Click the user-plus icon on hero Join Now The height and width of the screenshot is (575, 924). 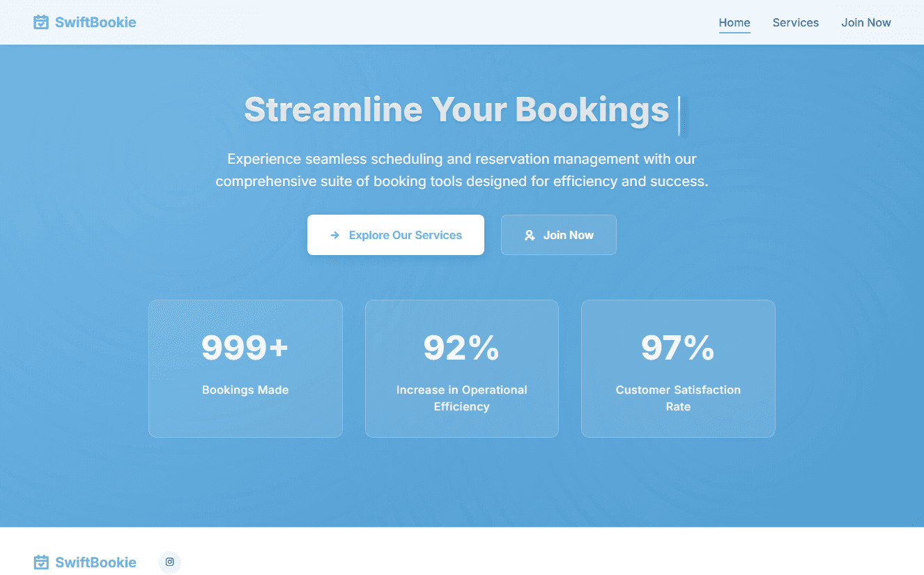click(x=530, y=236)
